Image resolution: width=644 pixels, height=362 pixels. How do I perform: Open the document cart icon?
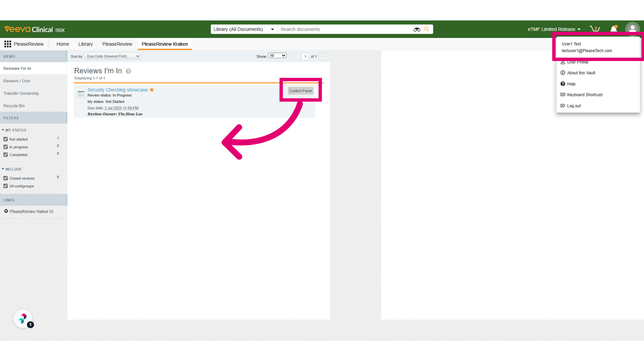pyautogui.click(x=595, y=29)
